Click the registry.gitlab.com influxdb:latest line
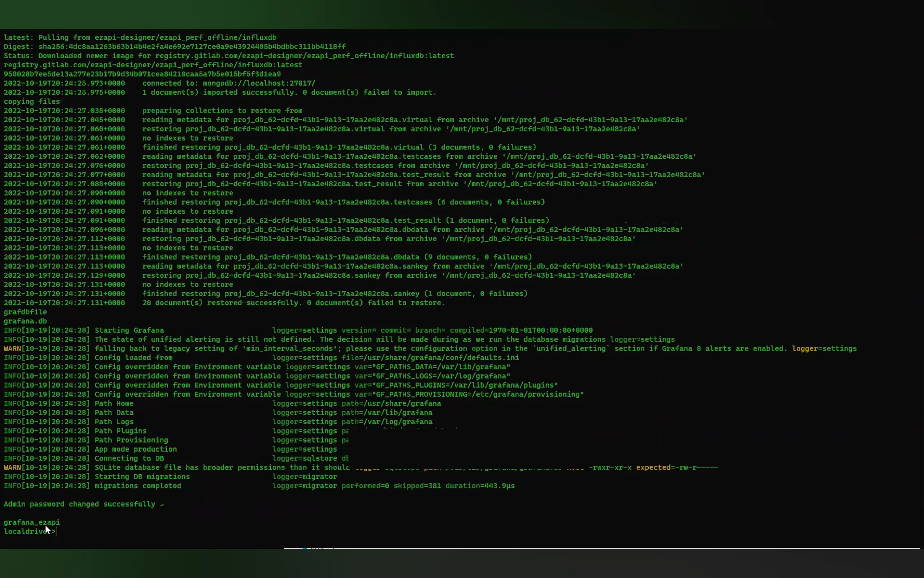924x578 pixels. pos(153,64)
